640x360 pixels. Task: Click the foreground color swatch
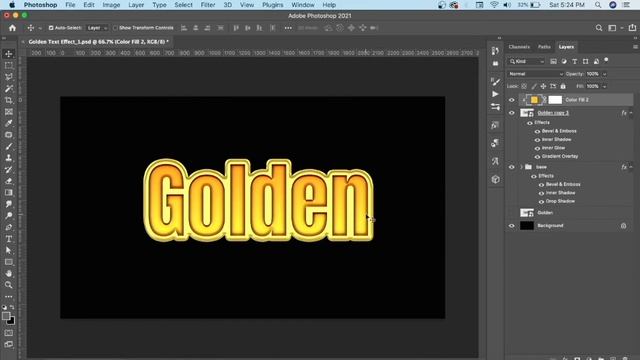[6, 316]
